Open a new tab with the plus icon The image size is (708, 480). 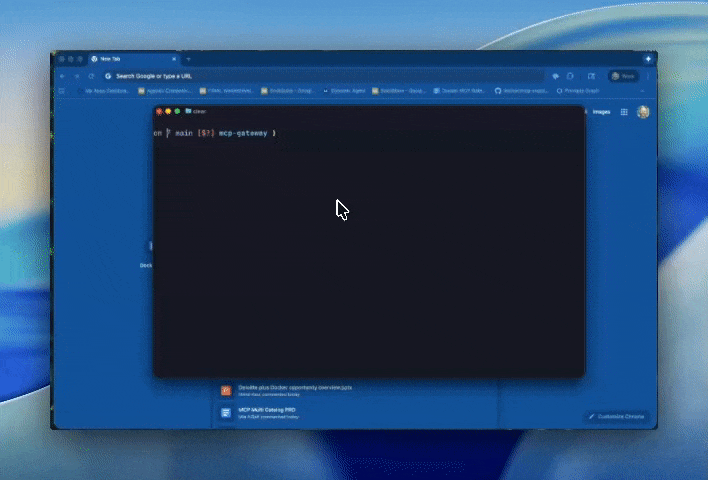(188, 59)
